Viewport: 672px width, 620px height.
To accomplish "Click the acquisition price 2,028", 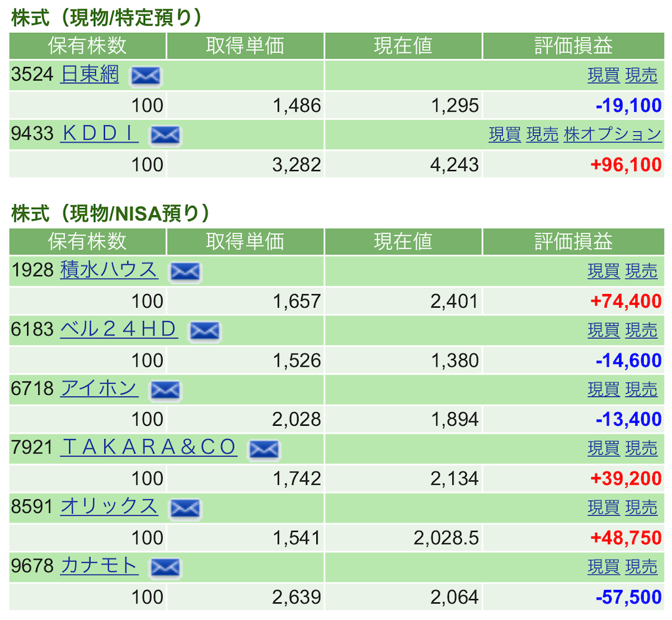I will [297, 419].
